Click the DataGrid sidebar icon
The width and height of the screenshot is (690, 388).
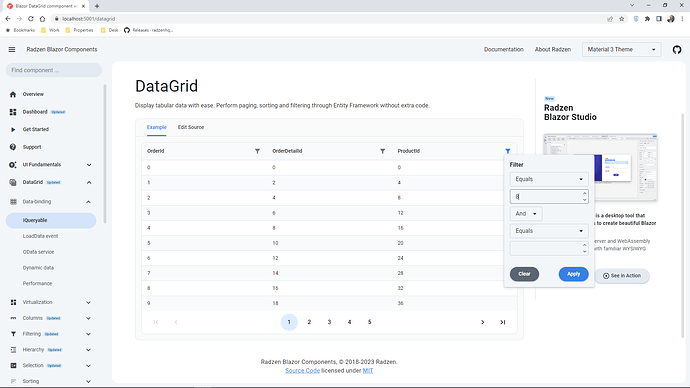point(13,182)
